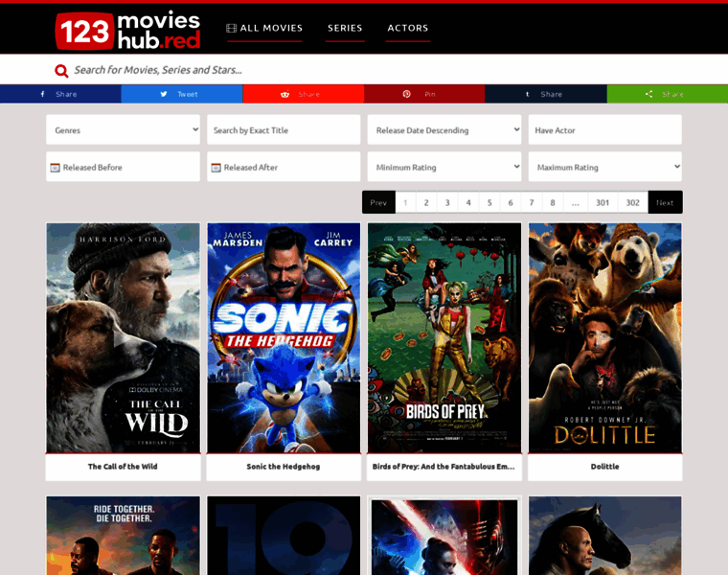Open the poster with large number 19
Image resolution: width=728 pixels, height=575 pixels.
(x=284, y=536)
